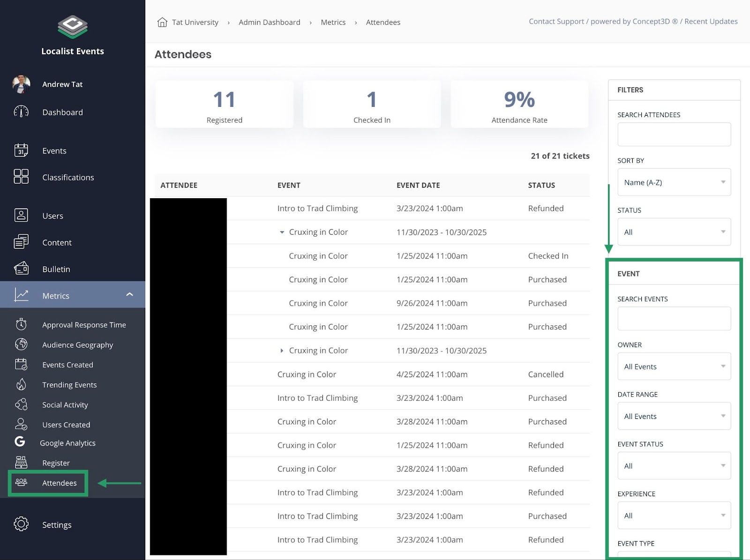Navigate to Admin Dashboard in the breadcrumb

269,22
